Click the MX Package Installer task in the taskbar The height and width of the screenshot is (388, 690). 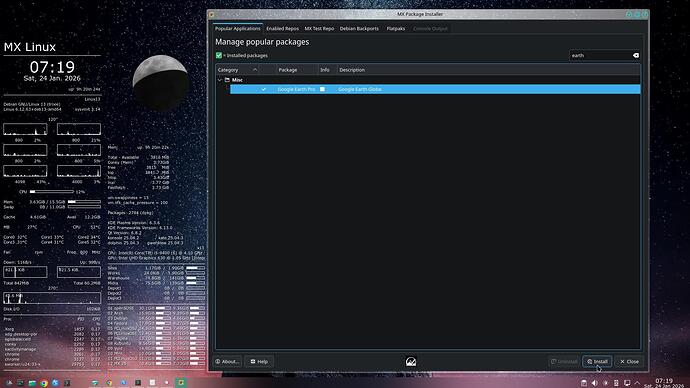[x=180, y=382]
